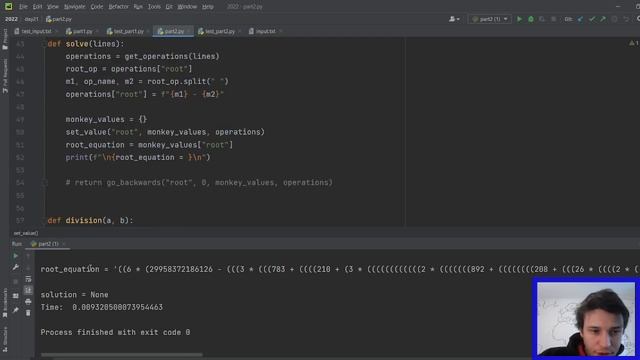Image resolution: width=640 pixels, height=360 pixels.
Task: Run part2 with the green play button
Action: [x=519, y=19]
